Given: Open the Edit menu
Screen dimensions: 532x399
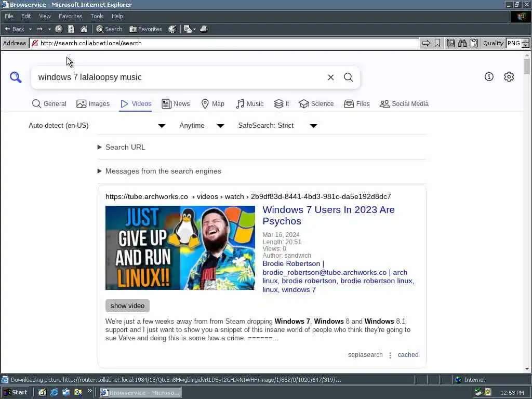Looking at the screenshot, I should [26, 16].
